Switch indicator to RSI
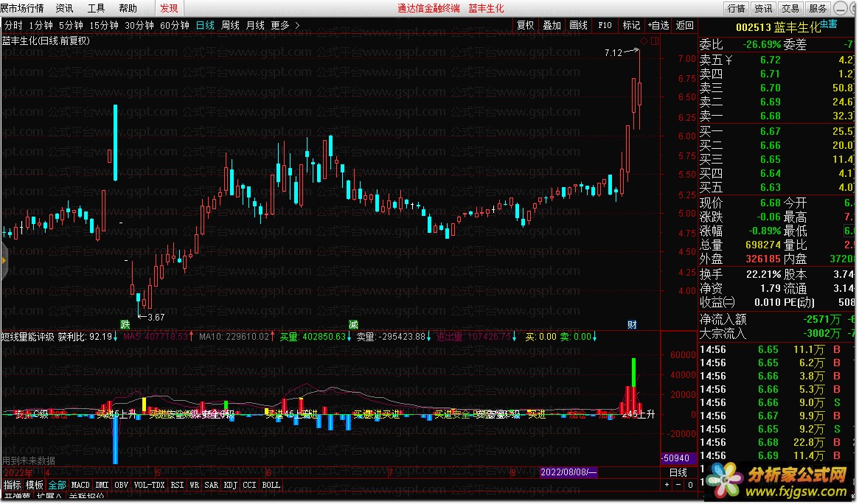 click(177, 486)
